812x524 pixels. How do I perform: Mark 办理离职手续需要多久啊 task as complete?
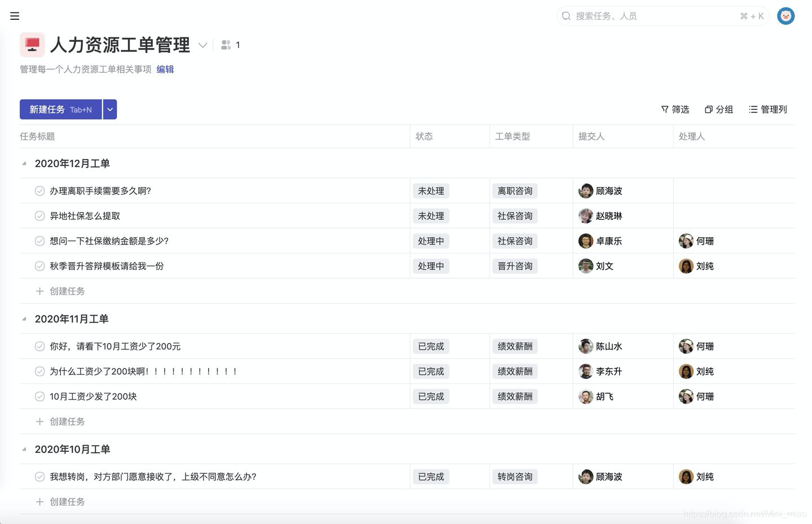(39, 190)
